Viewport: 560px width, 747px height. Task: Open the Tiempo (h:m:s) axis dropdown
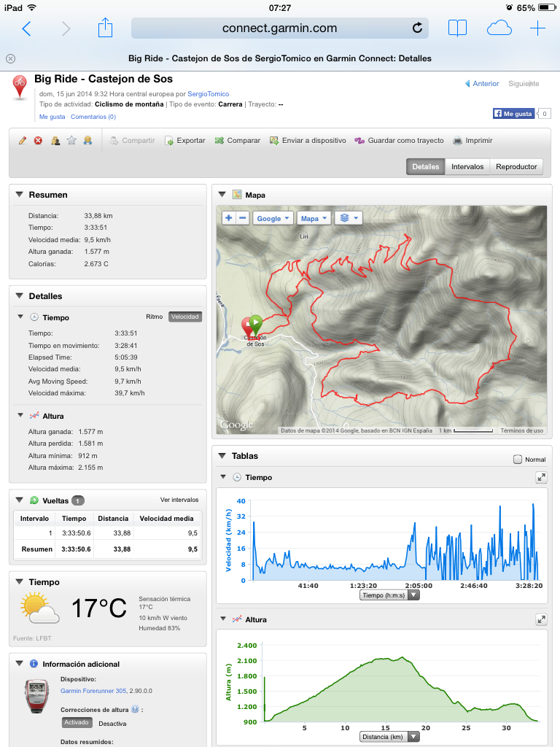click(x=389, y=595)
